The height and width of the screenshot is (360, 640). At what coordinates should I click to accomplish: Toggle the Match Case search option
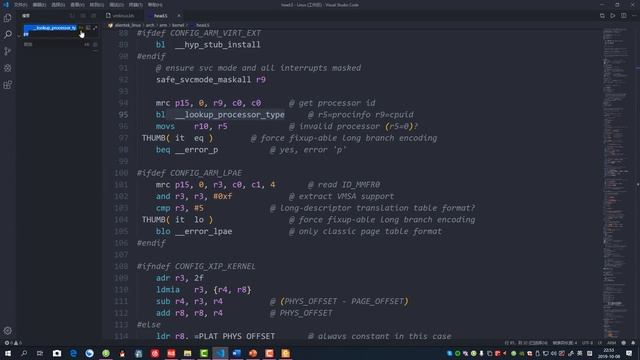[81, 28]
